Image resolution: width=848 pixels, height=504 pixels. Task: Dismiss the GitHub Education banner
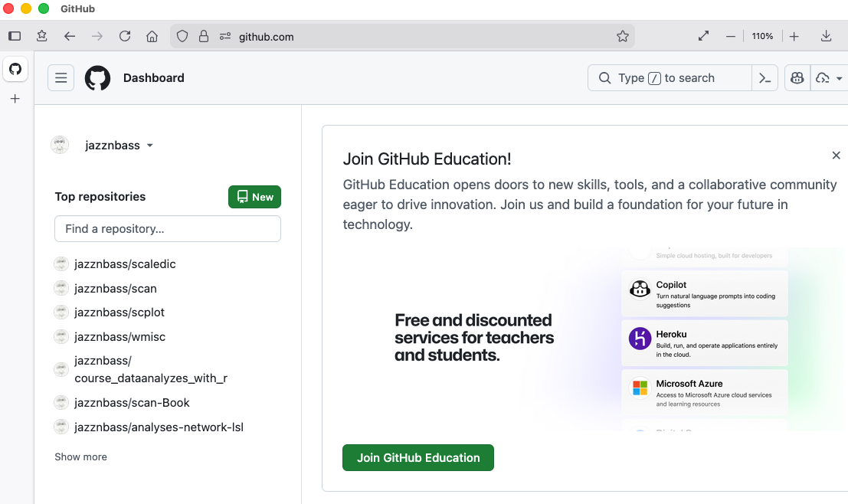(836, 155)
